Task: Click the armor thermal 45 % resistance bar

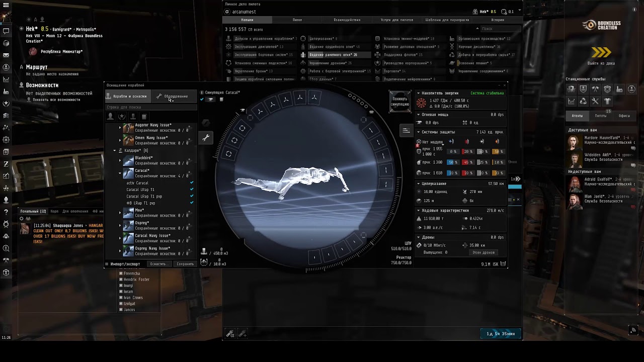Action: 468,162
